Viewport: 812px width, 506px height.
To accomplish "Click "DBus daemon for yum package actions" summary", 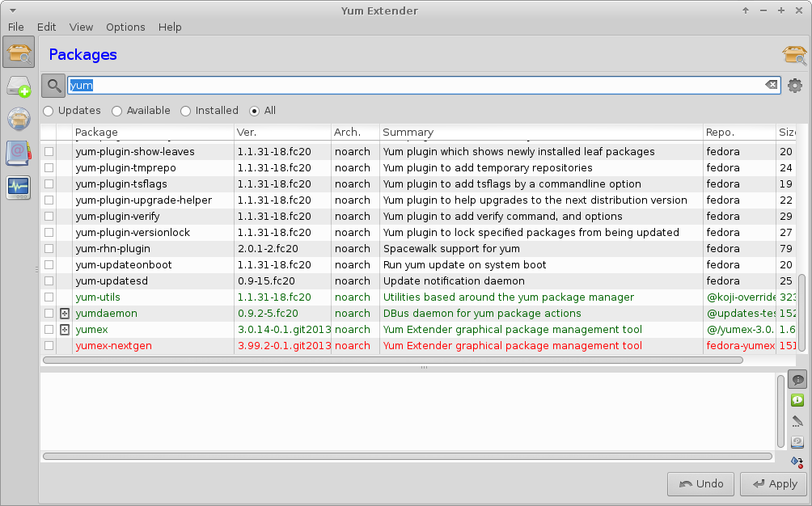I will click(482, 314).
